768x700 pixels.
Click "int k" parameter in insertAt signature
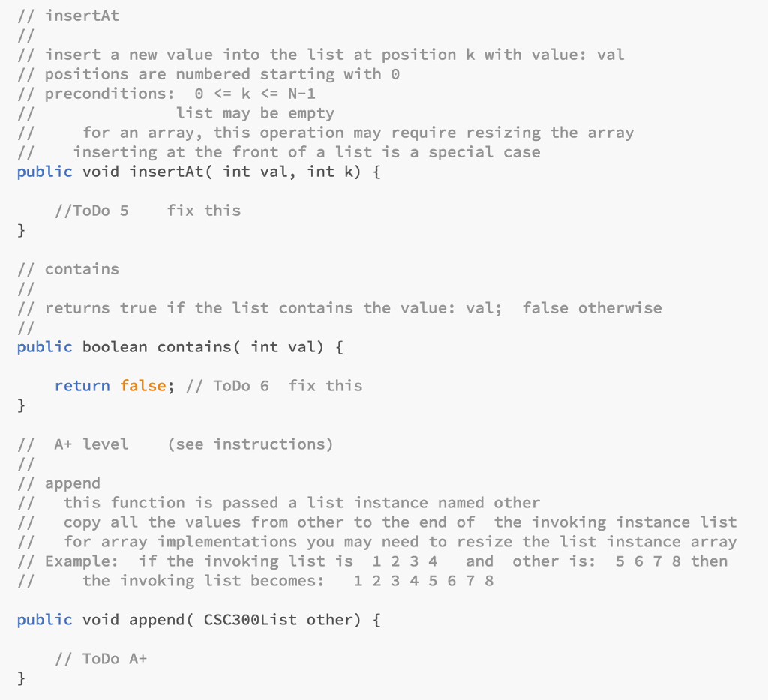click(x=330, y=172)
